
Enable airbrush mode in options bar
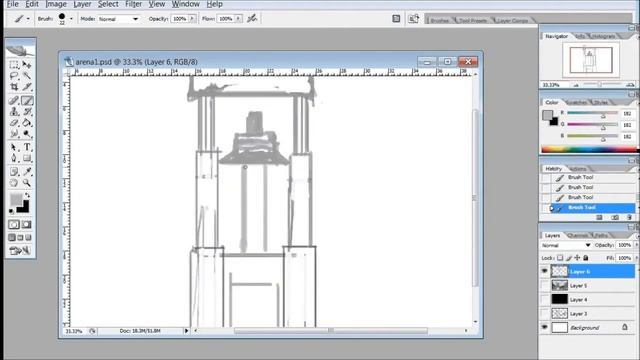point(252,18)
